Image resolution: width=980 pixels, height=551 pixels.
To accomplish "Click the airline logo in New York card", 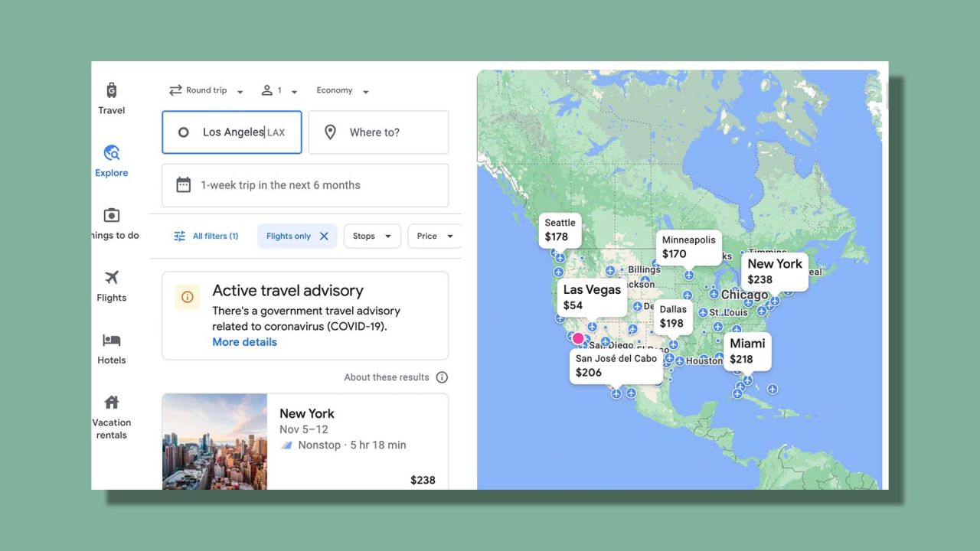I will (x=286, y=445).
